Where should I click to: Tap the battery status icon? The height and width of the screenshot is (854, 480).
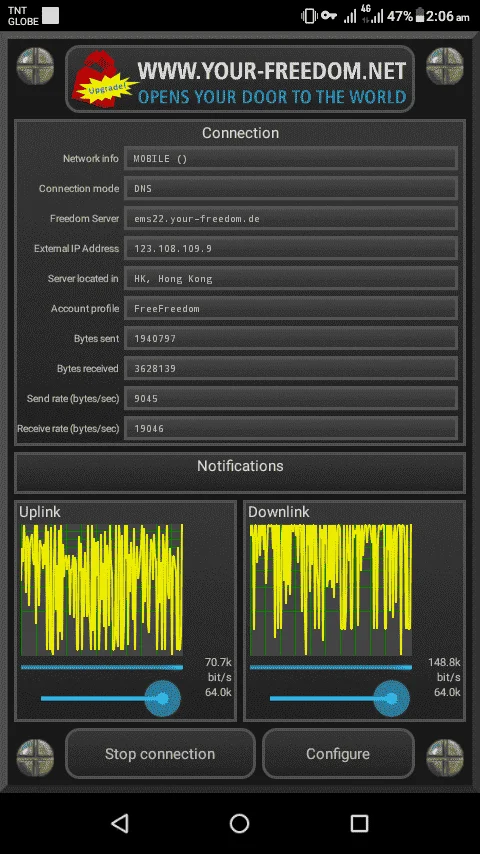pos(420,16)
